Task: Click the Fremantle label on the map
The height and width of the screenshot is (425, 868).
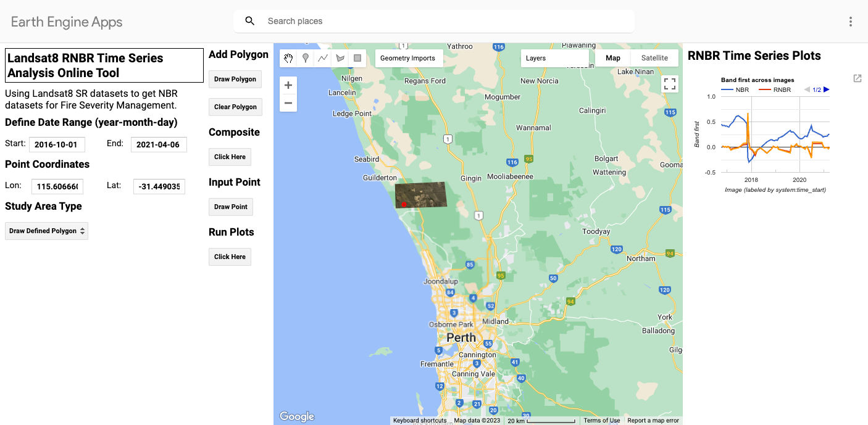Action: point(437,364)
